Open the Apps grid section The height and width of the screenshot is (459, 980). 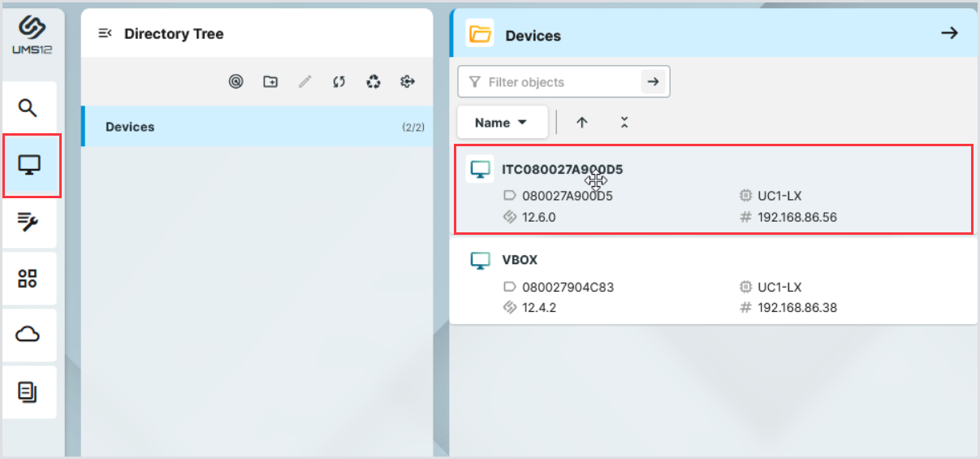[28, 279]
